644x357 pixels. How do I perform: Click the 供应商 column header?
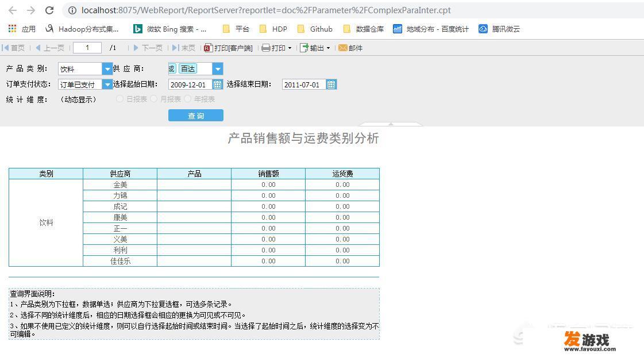coord(120,174)
